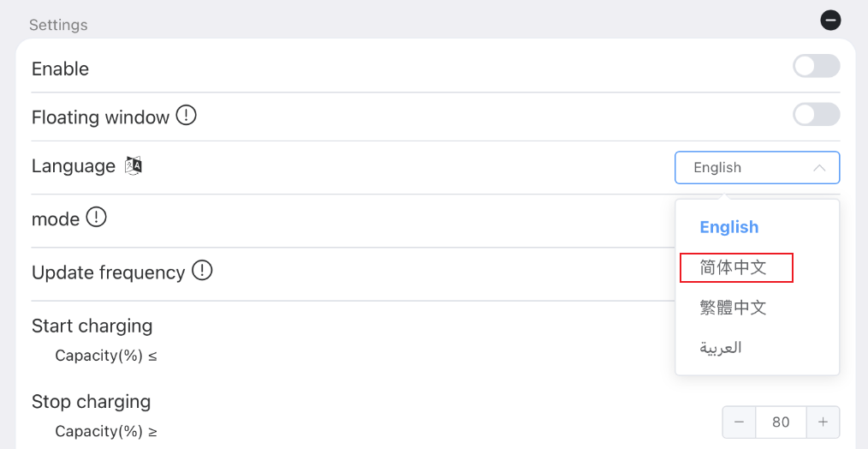Toggle the Enable switch
The image size is (868, 449).
coord(816,67)
